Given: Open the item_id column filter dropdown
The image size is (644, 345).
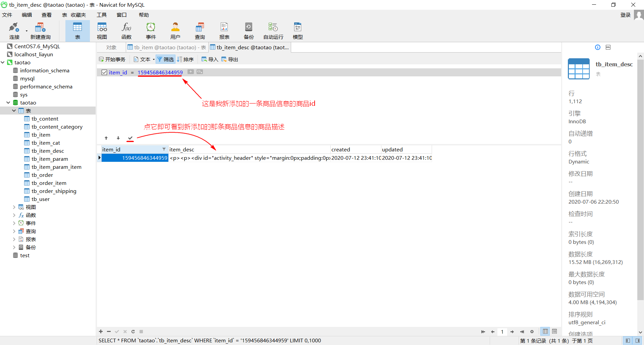Looking at the screenshot, I should (x=164, y=149).
